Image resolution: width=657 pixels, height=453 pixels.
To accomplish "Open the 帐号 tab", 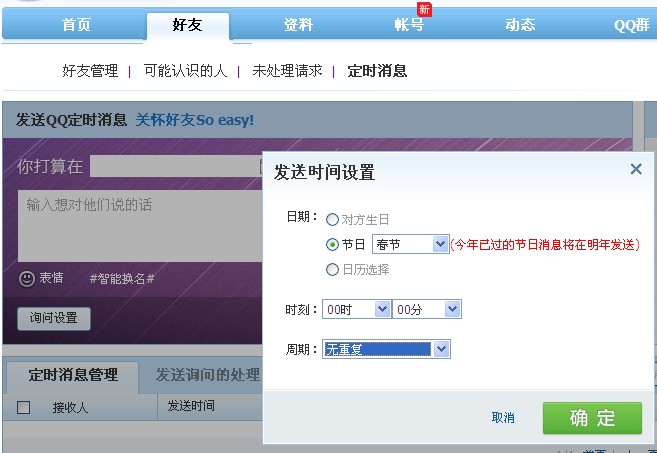I will pos(409,25).
